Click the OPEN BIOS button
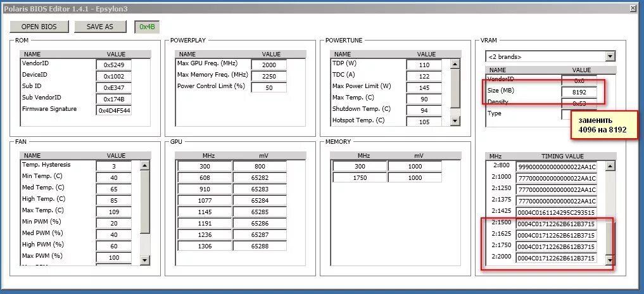Viewport: 644px width, 294px height. [x=39, y=27]
